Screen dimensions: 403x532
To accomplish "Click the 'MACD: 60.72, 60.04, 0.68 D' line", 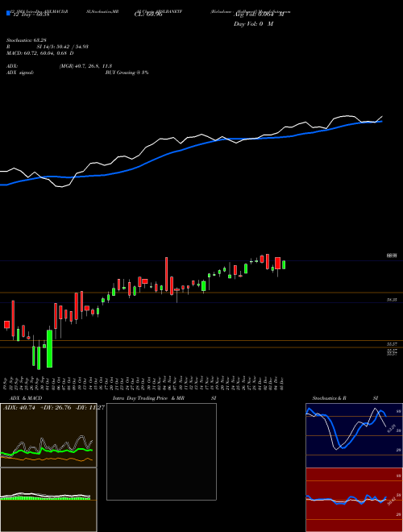I will [40, 53].
